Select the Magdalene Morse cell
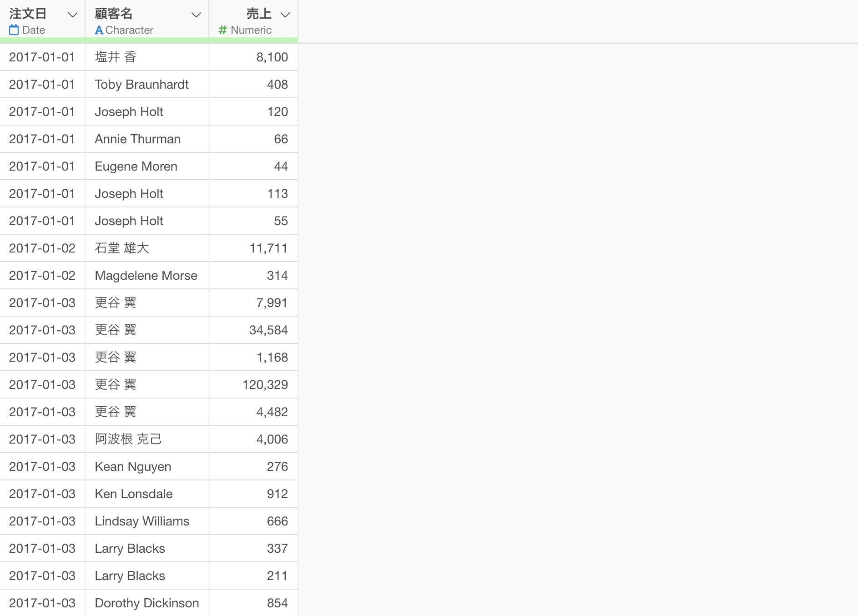 [147, 275]
